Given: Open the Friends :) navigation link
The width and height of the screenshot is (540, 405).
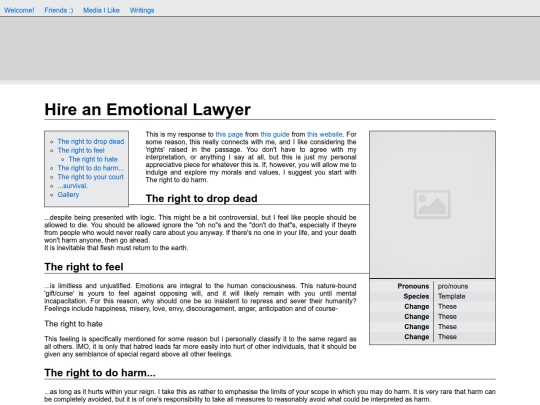Looking at the screenshot, I should point(59,10).
